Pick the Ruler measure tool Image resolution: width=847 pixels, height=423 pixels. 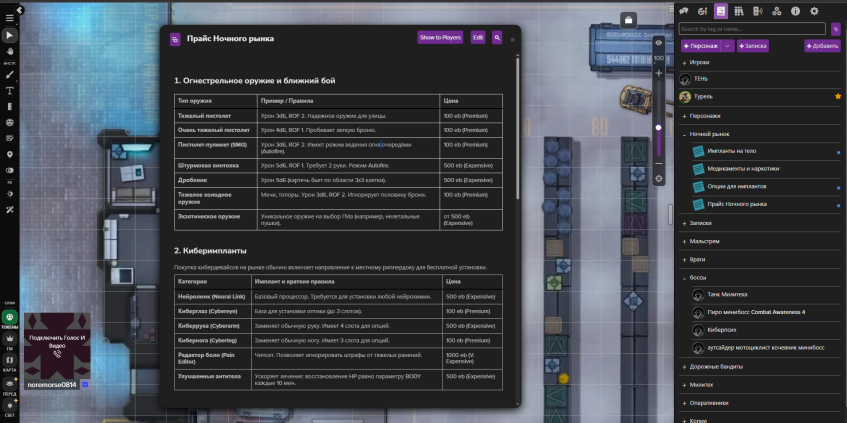tap(9, 106)
